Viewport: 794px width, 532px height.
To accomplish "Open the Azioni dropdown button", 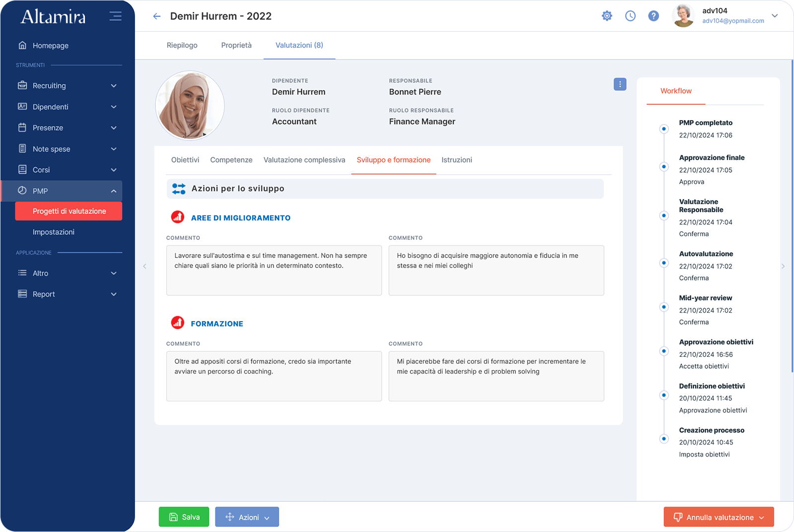I will (247, 517).
